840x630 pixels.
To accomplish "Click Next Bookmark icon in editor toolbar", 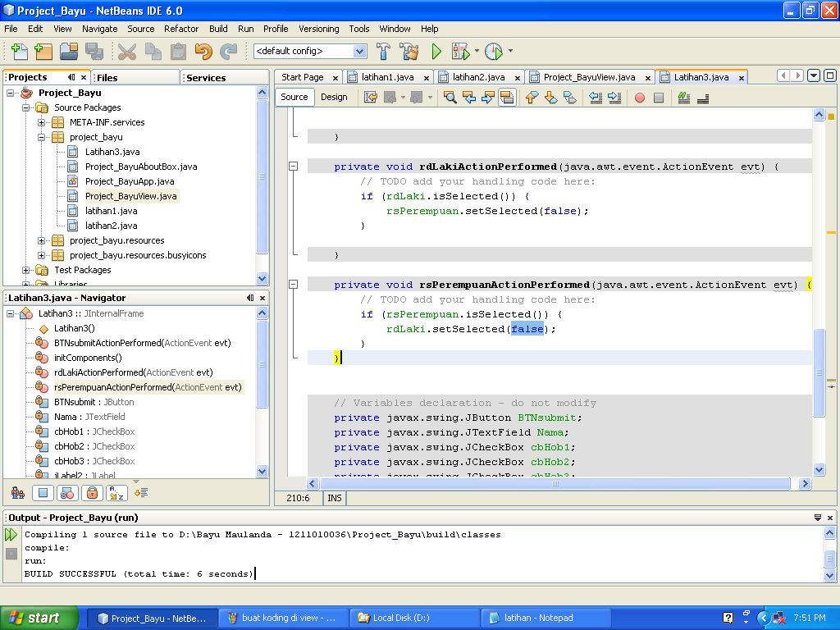I will 550,98.
